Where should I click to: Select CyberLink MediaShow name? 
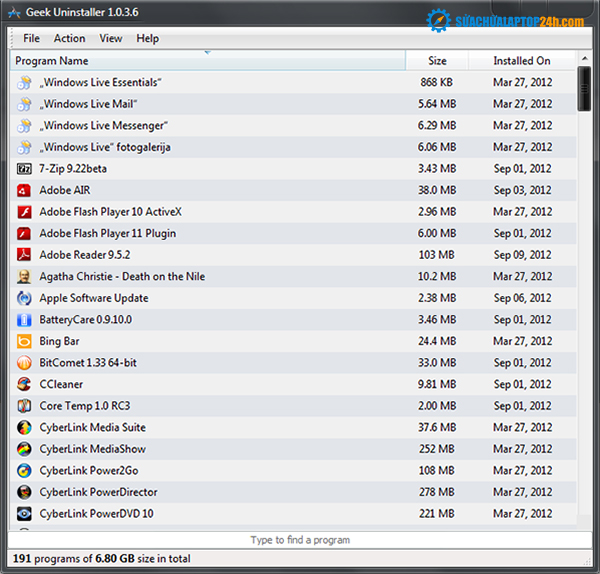pyautogui.click(x=92, y=449)
